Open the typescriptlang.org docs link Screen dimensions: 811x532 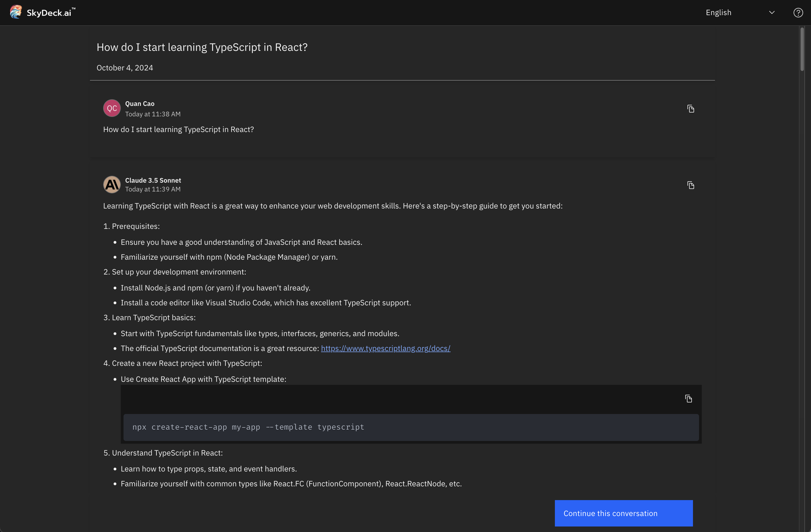pyautogui.click(x=385, y=348)
